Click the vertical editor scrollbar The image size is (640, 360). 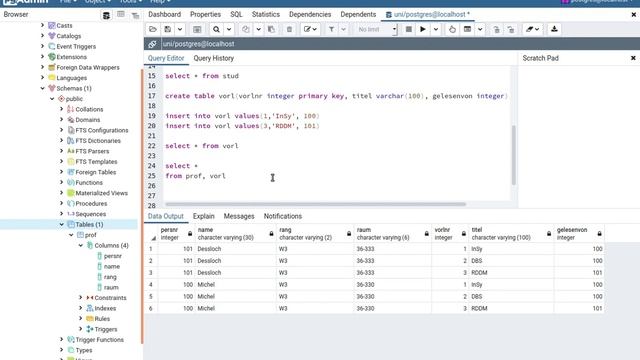513,155
